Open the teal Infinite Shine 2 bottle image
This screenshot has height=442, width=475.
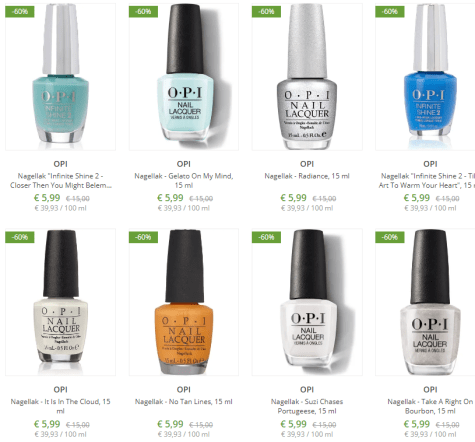pyautogui.click(x=60, y=77)
